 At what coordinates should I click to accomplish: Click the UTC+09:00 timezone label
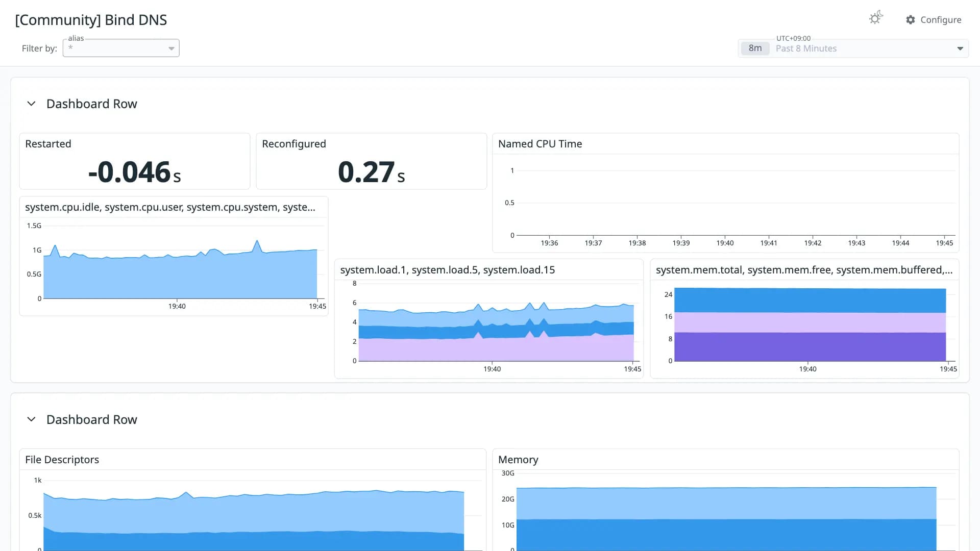point(793,38)
